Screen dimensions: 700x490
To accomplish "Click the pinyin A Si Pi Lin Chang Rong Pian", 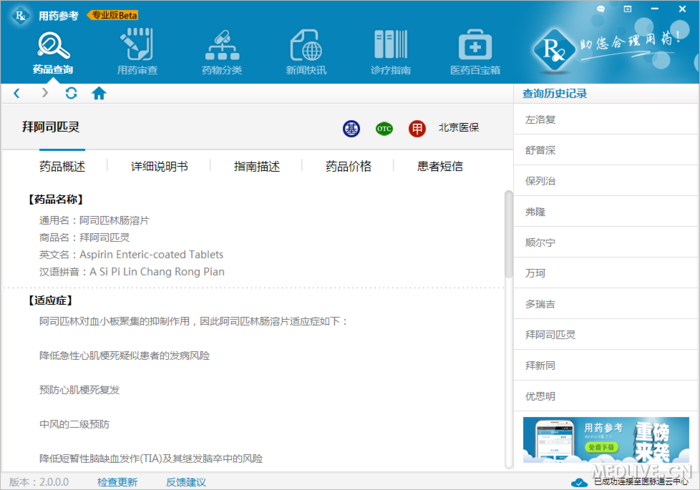I will [157, 272].
